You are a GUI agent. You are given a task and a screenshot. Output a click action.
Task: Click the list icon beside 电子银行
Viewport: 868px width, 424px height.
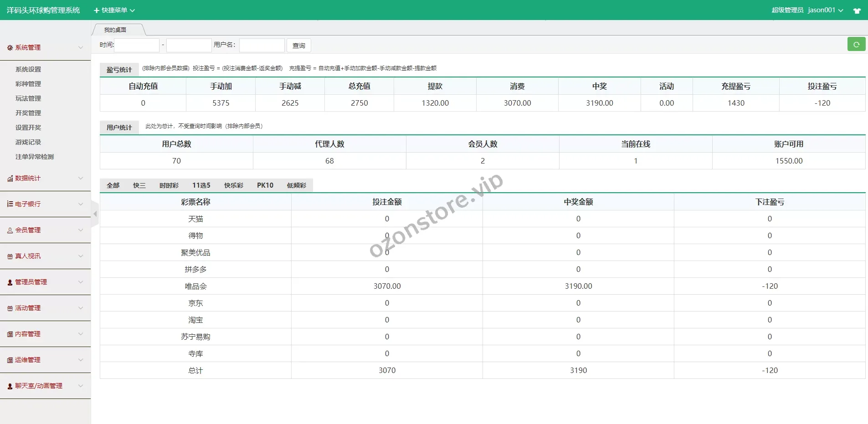(10, 204)
